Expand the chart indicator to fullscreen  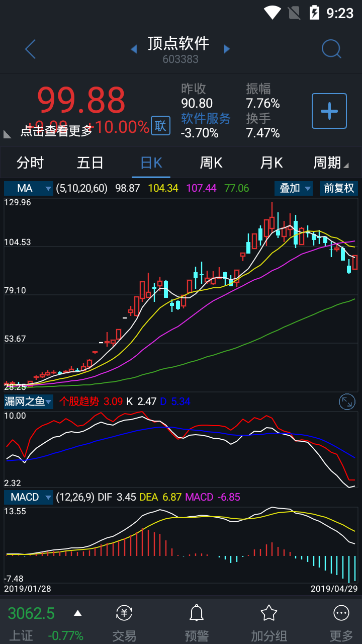click(x=347, y=401)
